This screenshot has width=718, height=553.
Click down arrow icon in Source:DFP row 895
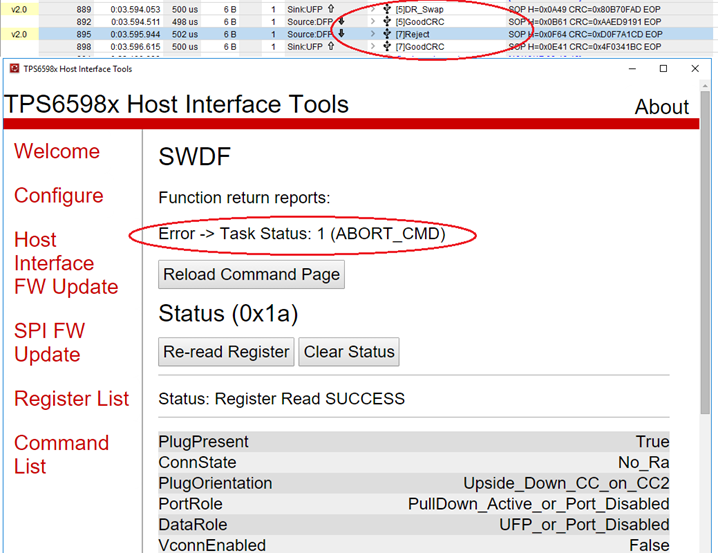342,33
